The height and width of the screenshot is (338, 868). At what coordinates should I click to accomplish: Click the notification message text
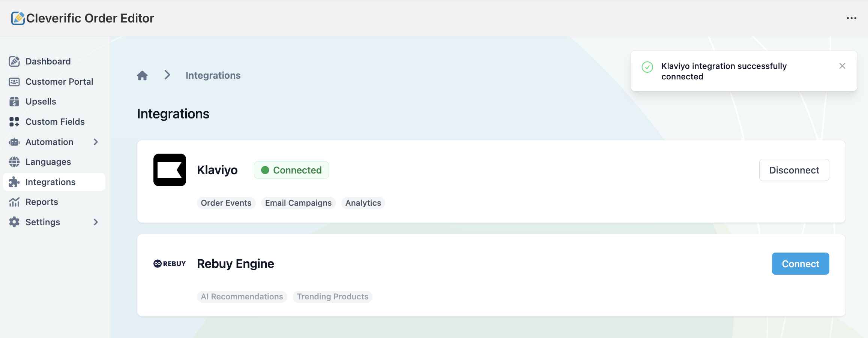(724, 71)
